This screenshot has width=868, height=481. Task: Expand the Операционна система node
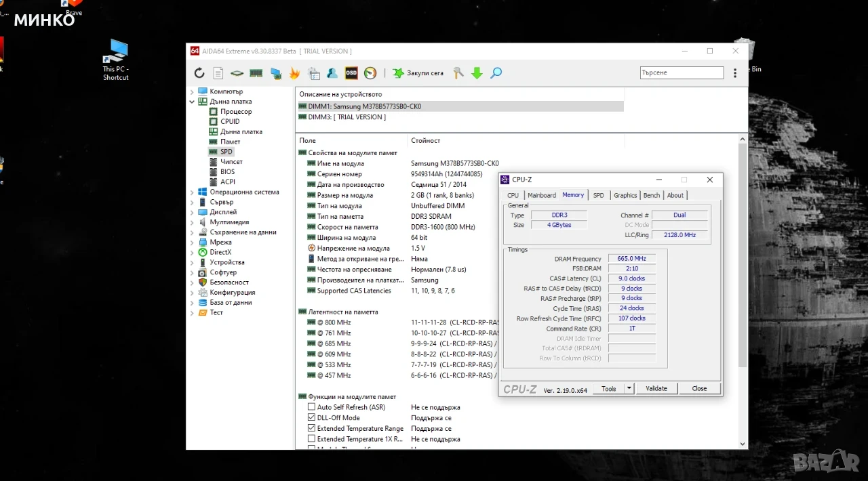click(x=192, y=192)
